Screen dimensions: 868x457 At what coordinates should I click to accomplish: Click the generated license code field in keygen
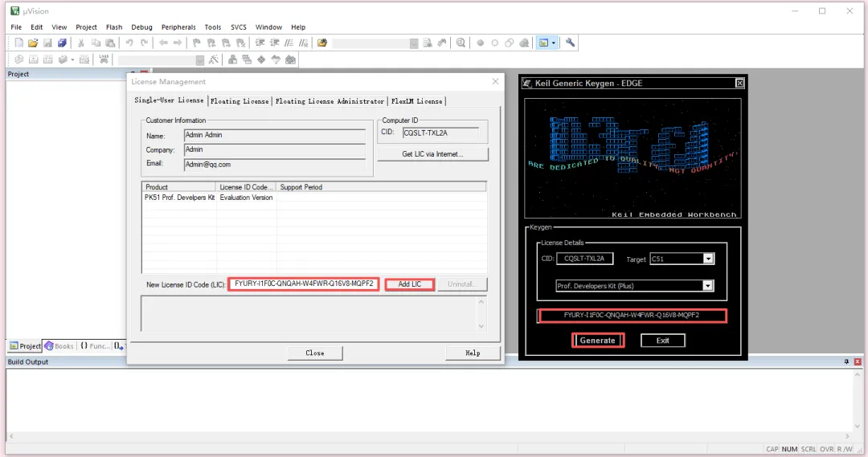pos(632,316)
